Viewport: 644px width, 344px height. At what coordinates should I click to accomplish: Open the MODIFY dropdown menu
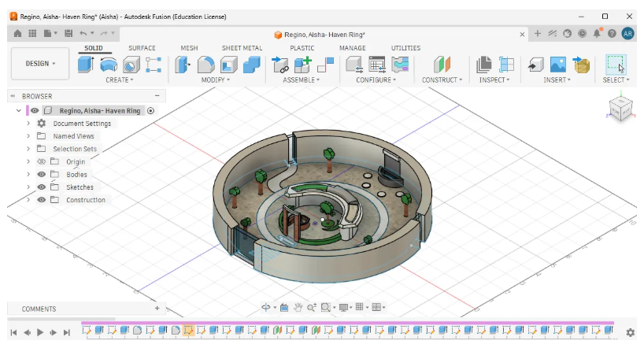point(215,80)
